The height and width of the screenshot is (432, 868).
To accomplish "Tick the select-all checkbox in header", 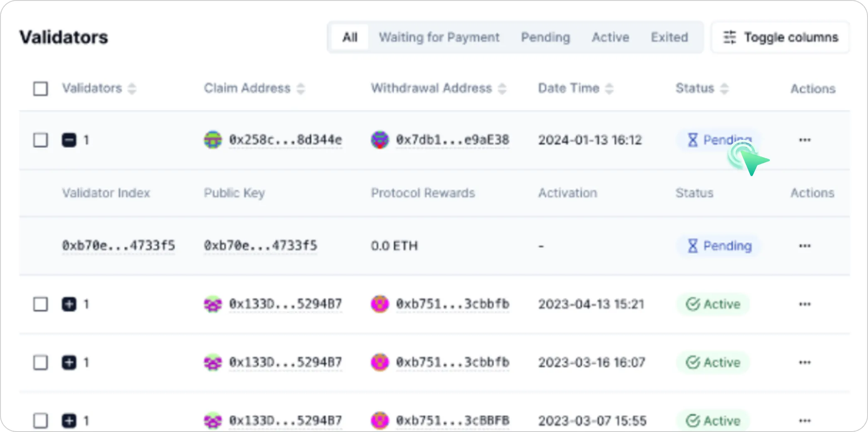I will [x=40, y=89].
